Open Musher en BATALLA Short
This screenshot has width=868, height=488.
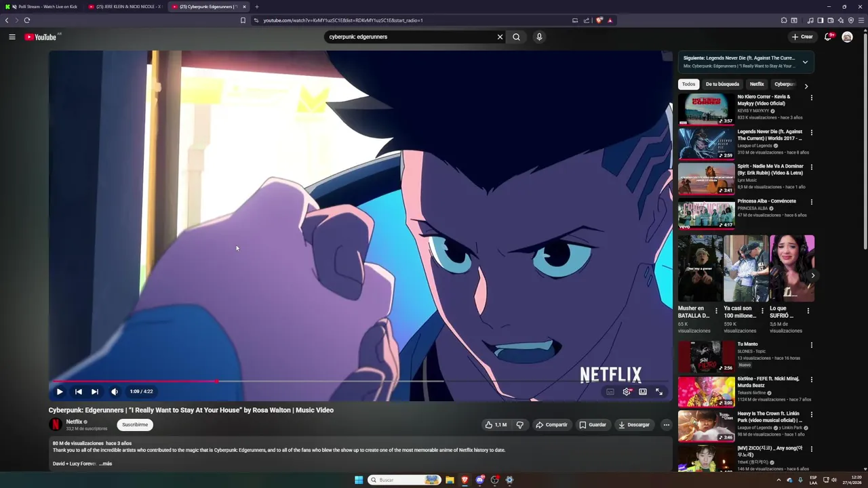[x=700, y=268]
